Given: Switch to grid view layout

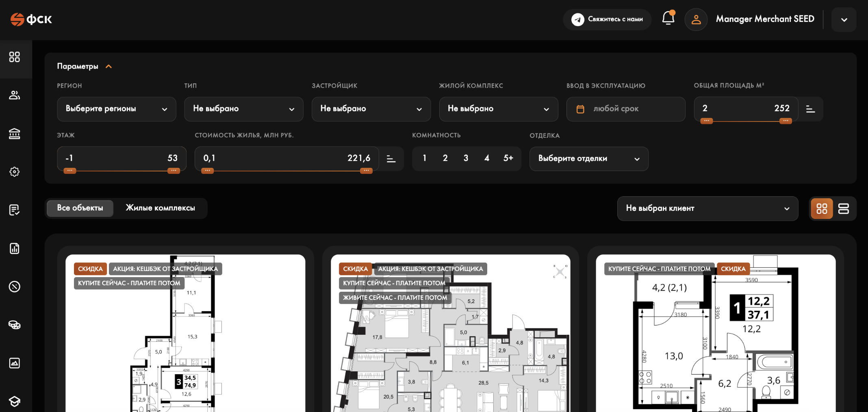Looking at the screenshot, I should pos(822,208).
